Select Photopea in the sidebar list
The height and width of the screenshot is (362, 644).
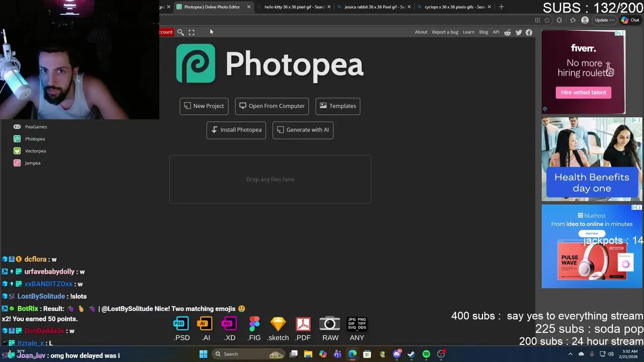tap(35, 139)
